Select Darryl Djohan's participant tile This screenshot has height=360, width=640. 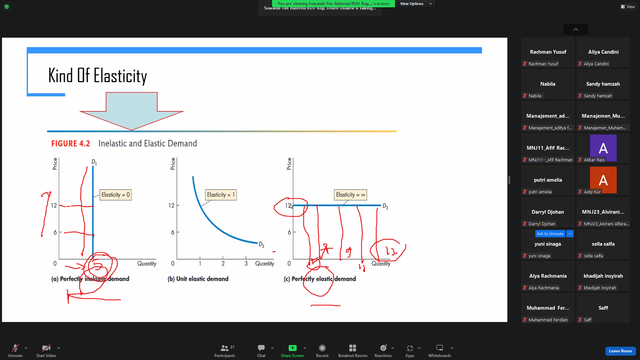(x=548, y=212)
